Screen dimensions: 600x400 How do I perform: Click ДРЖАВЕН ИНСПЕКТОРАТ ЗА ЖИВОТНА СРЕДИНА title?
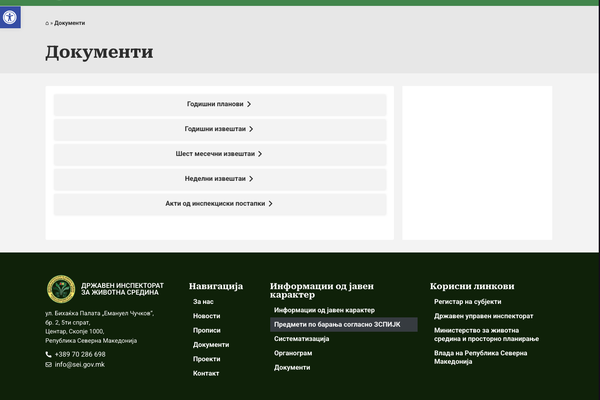122,289
